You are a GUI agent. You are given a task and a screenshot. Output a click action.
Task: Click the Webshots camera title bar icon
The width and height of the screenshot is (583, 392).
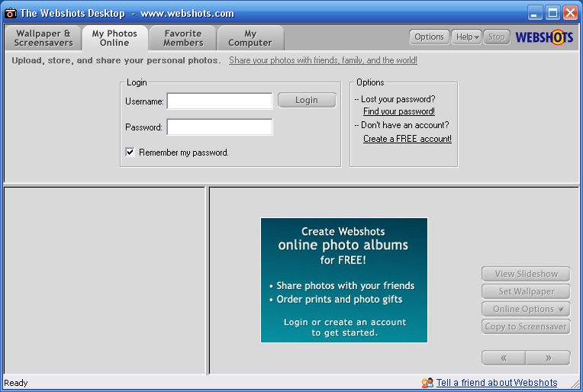(11, 14)
